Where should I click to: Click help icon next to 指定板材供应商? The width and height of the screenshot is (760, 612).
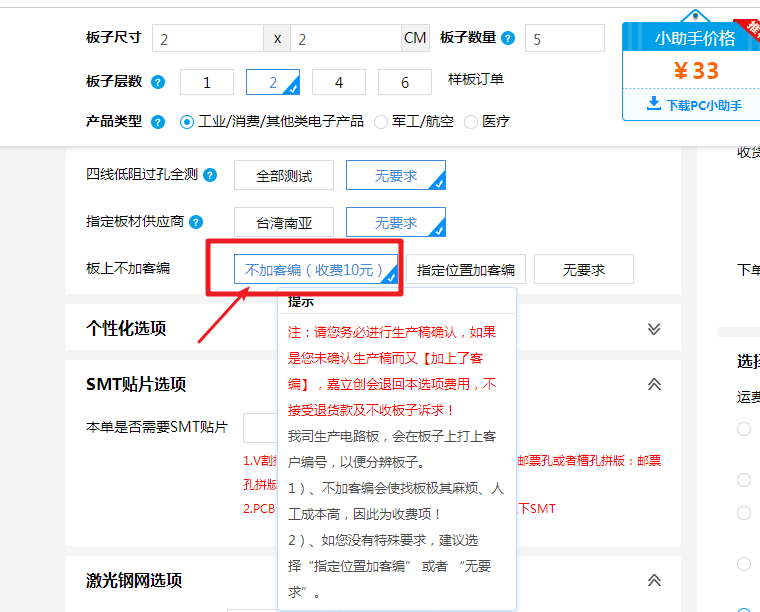(196, 222)
